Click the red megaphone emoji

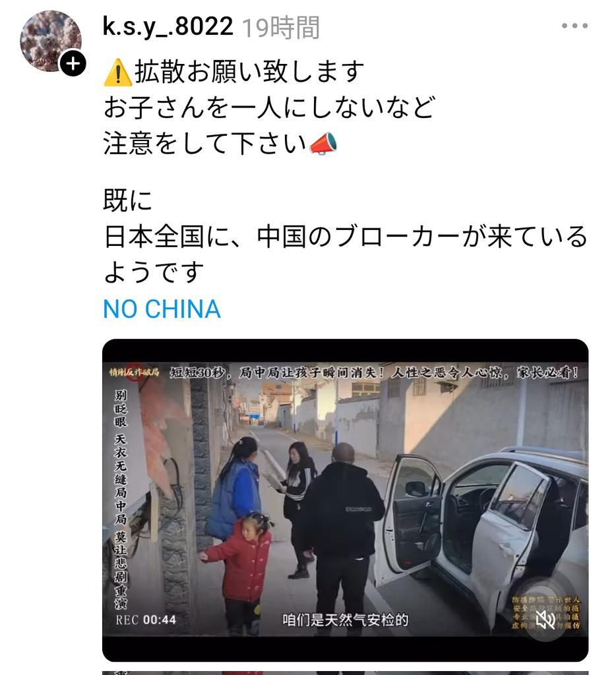(x=323, y=143)
